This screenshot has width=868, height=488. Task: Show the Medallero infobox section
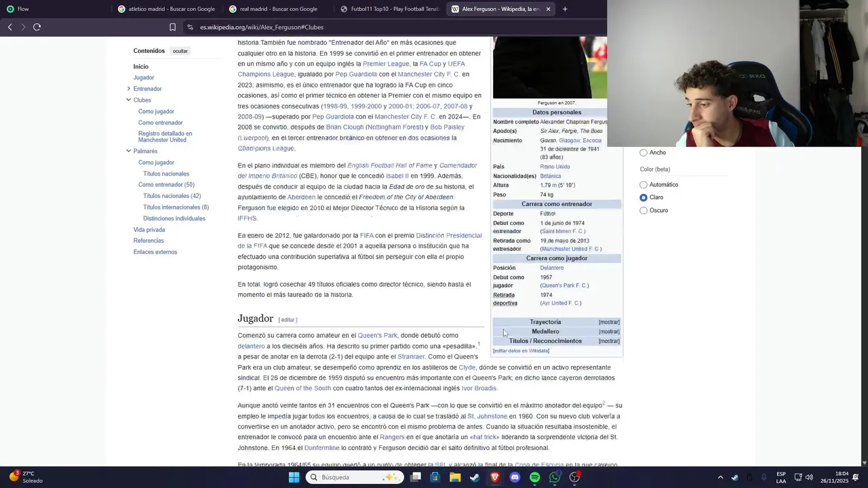click(x=609, y=331)
